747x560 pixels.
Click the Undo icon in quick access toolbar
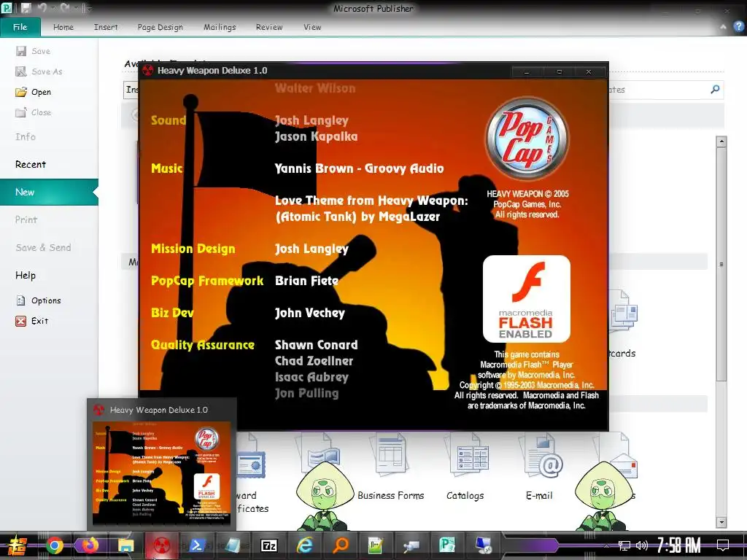(x=43, y=7)
